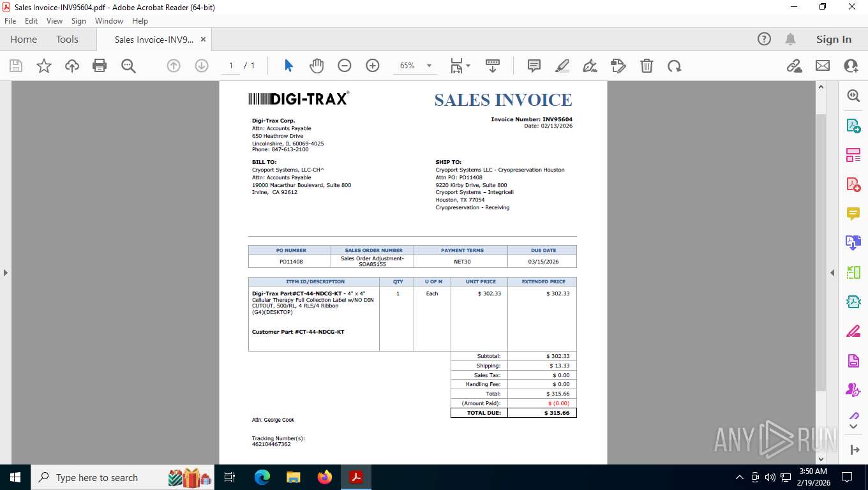Click the Sign In button
The width and height of the screenshot is (868, 490).
tap(834, 39)
